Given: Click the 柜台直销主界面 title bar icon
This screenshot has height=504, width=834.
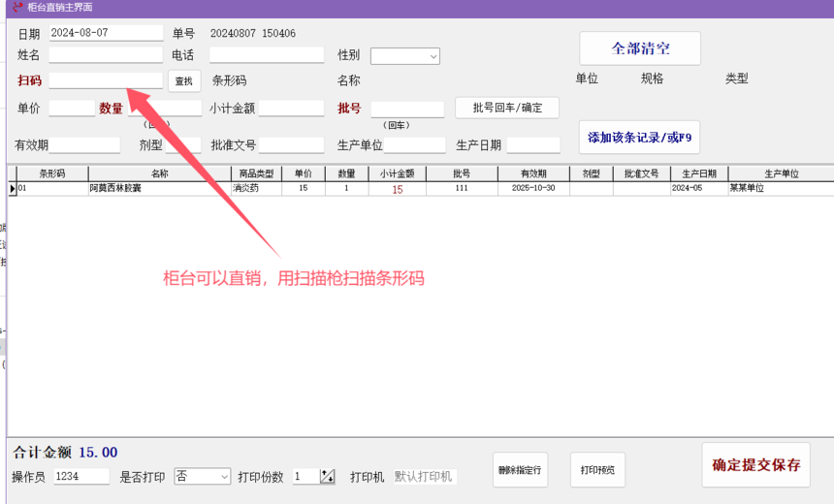Looking at the screenshot, I should 17,7.
